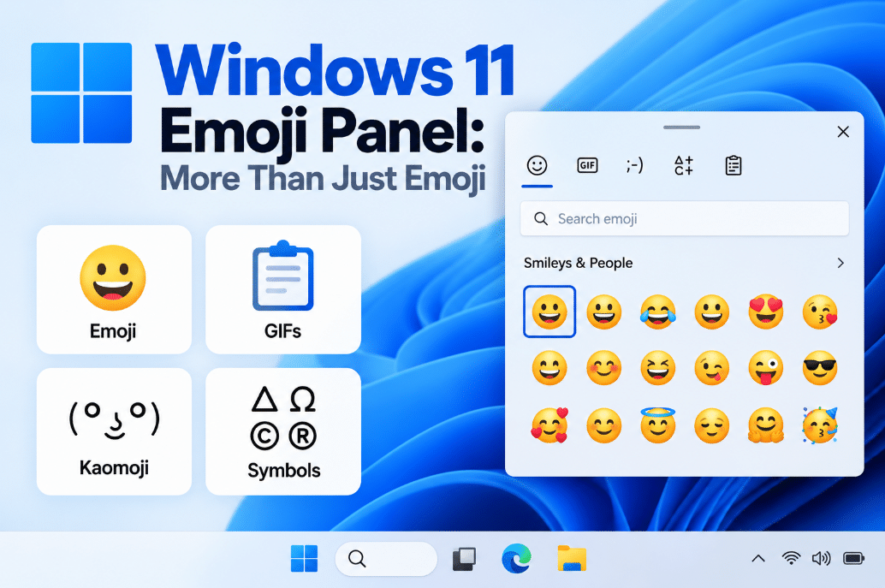Insert the sunglasses face emoji
885x588 pixels.
click(820, 368)
